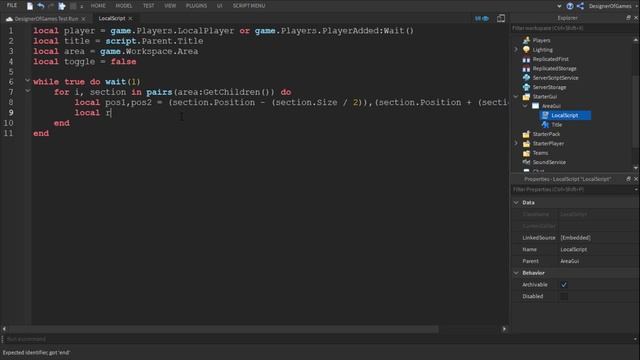Click the ServerStorage icon in Explorer
Viewport: 640px width, 360px height.
tap(526, 87)
